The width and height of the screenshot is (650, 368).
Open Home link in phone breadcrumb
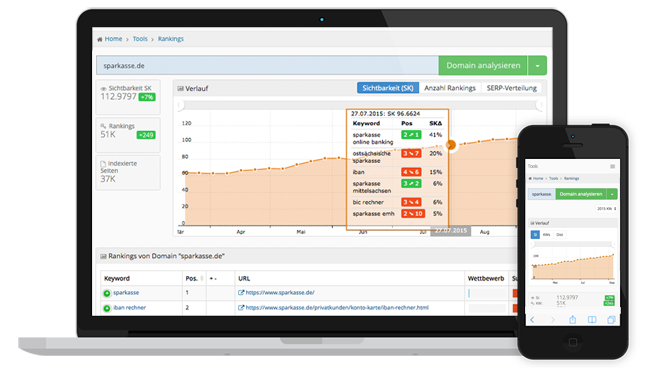coord(538,179)
